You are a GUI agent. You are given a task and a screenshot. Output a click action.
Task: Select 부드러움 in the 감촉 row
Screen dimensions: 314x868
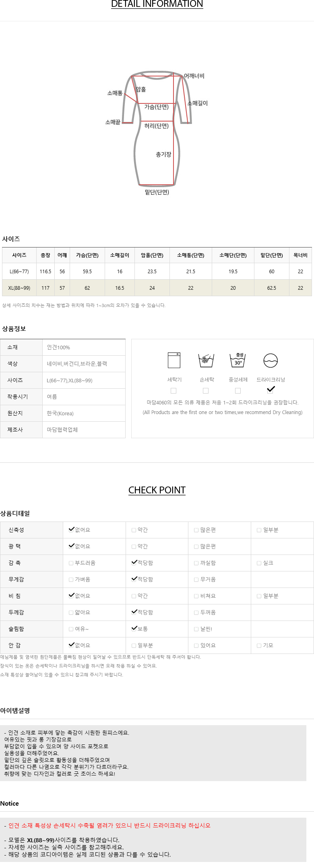(x=71, y=563)
